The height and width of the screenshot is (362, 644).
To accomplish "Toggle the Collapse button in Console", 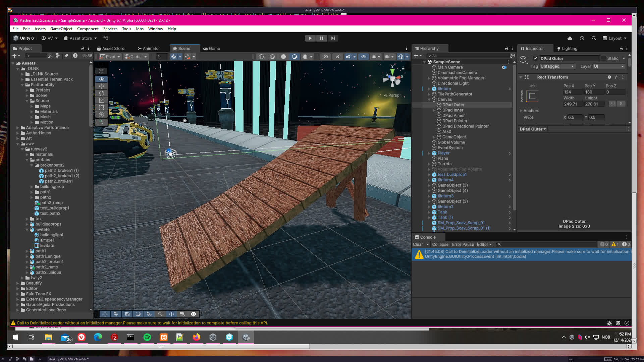I will 440,244.
